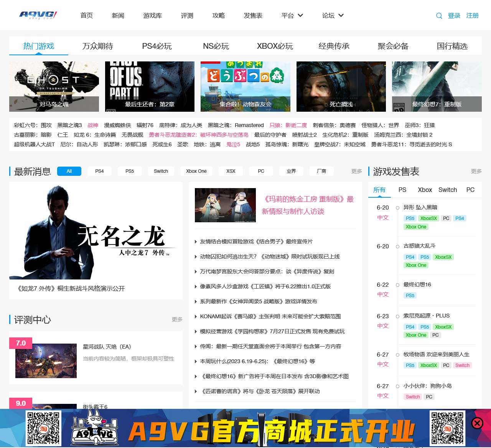
Task: Click 更多 next to 评测中心
Action: [177, 319]
